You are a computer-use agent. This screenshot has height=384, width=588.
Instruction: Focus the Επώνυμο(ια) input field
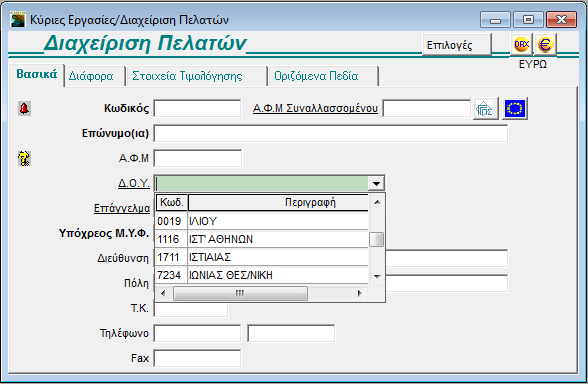[x=331, y=134]
